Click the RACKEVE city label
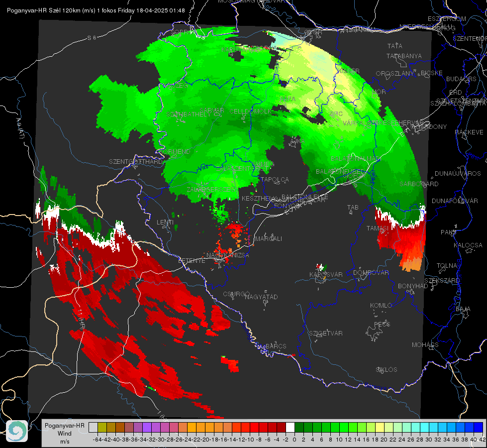This screenshot has height=448, width=487. tap(469, 132)
